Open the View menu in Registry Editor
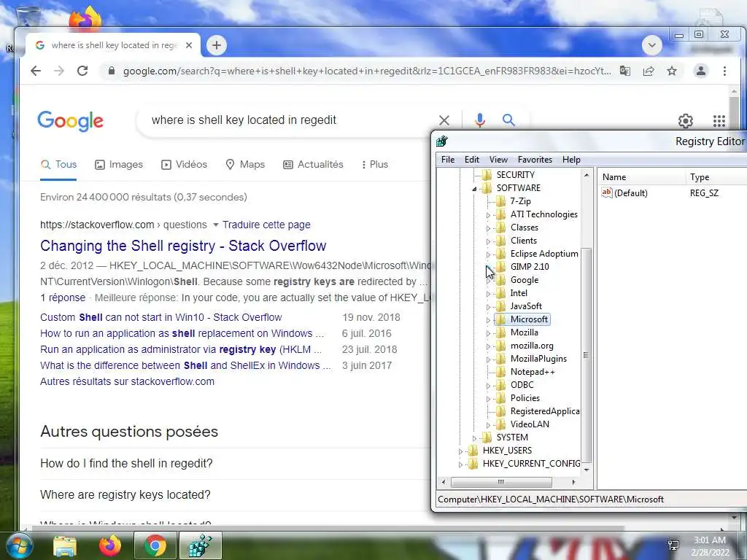Screen dimensions: 747x560 click(498, 160)
